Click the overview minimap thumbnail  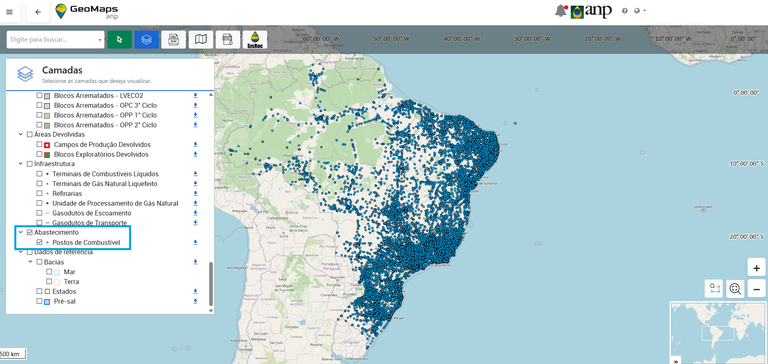[719, 333]
